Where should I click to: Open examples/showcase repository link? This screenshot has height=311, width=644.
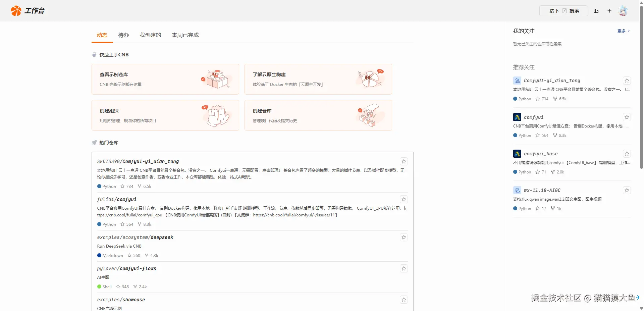click(121, 300)
